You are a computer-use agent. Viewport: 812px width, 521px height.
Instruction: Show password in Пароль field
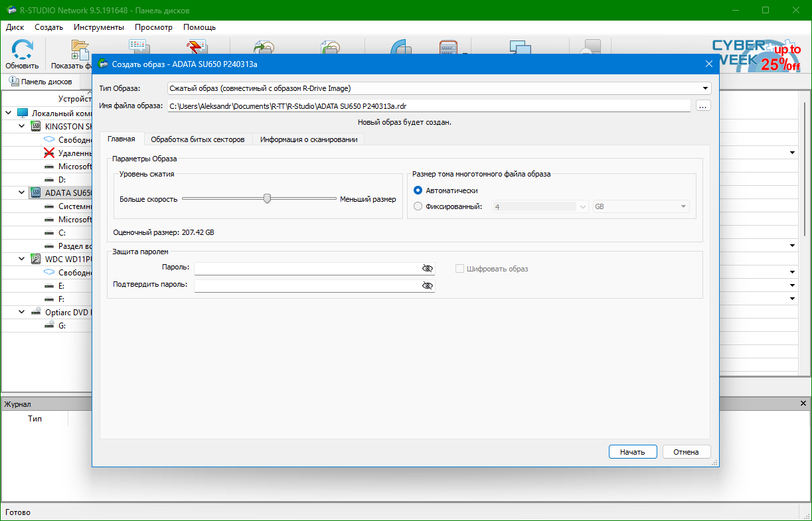(x=427, y=268)
